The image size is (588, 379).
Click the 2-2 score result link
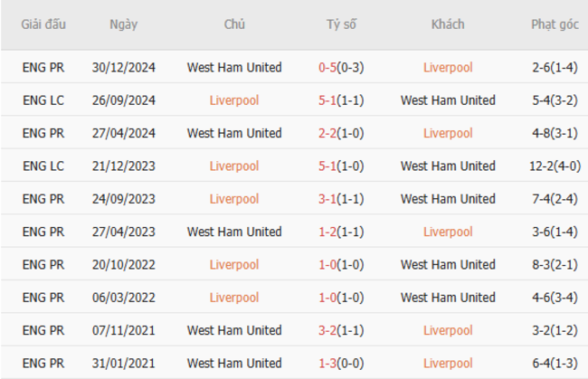328,133
